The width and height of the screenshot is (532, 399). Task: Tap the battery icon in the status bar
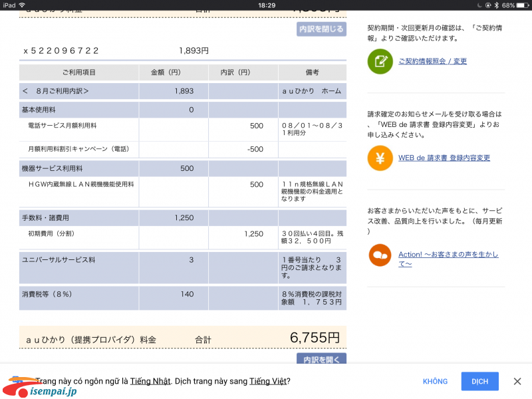[523, 5]
